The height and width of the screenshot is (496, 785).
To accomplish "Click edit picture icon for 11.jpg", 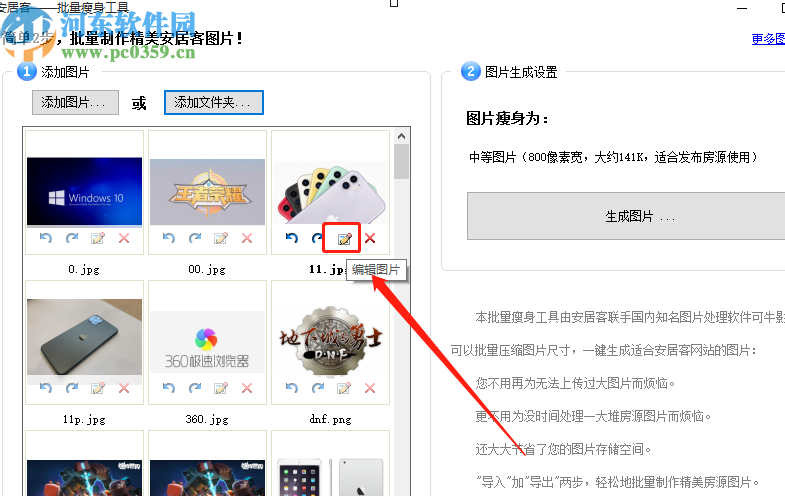I will (344, 239).
